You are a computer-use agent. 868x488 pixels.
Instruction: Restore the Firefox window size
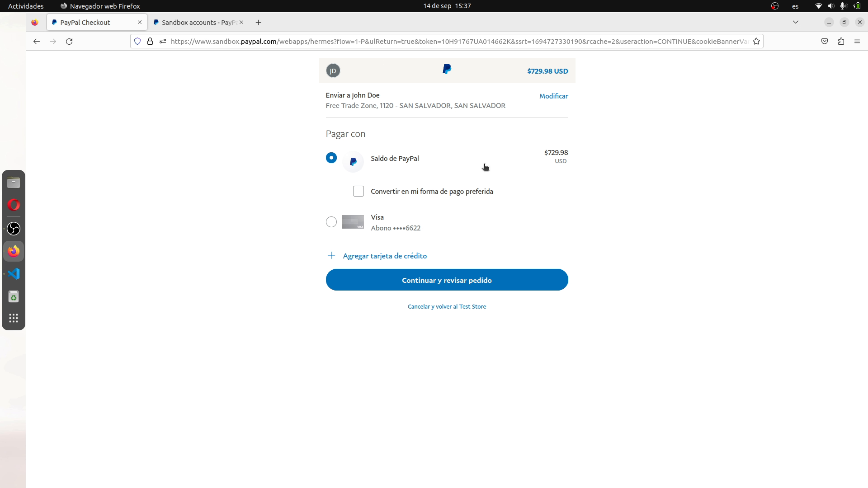[844, 22]
